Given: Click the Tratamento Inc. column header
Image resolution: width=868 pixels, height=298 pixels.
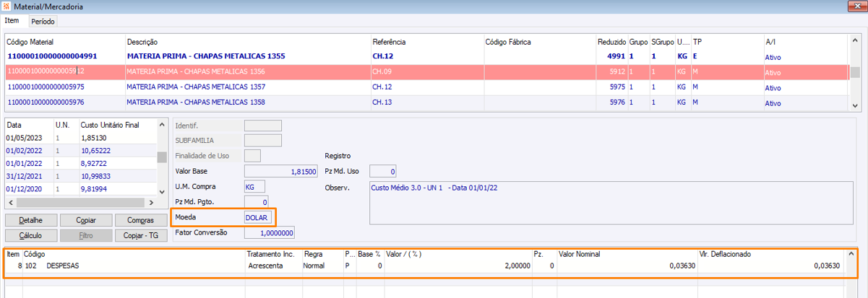Looking at the screenshot, I should pyautogui.click(x=271, y=254).
